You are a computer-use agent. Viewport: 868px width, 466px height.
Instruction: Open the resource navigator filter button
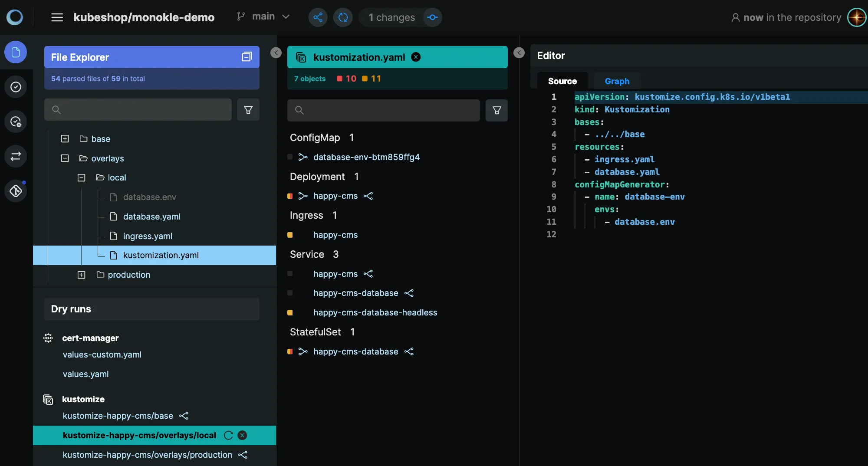497,110
